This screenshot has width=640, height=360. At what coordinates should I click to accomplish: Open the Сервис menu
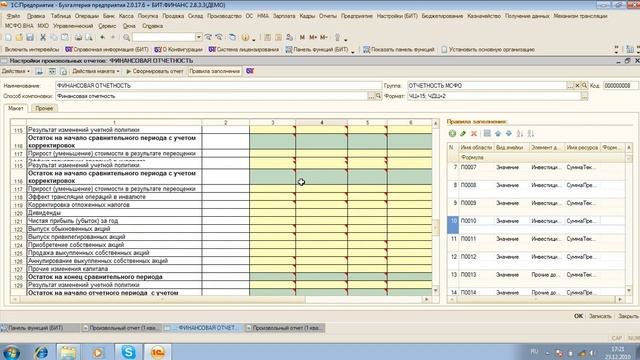(x=107, y=26)
